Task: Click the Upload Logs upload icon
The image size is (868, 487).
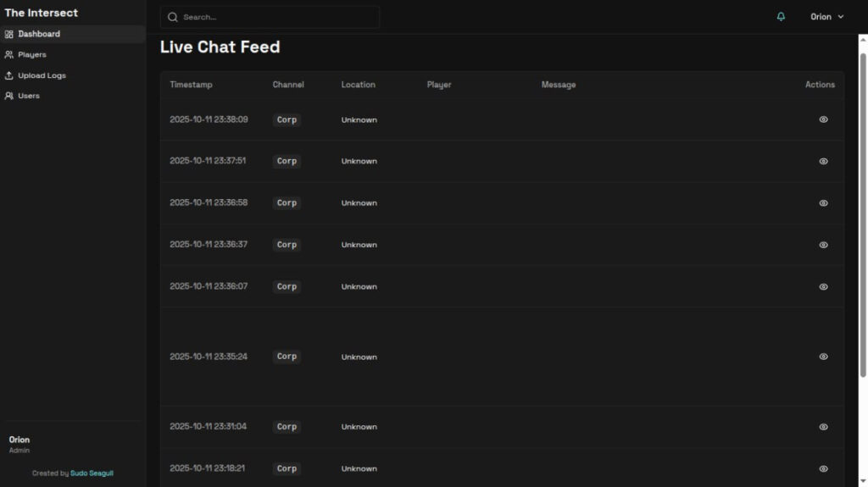Action: pyautogui.click(x=8, y=75)
